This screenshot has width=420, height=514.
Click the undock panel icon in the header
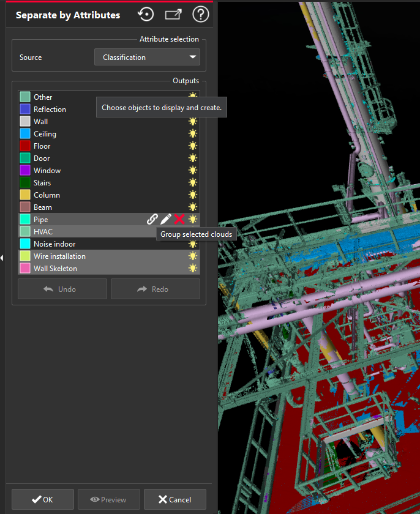pyautogui.click(x=174, y=15)
